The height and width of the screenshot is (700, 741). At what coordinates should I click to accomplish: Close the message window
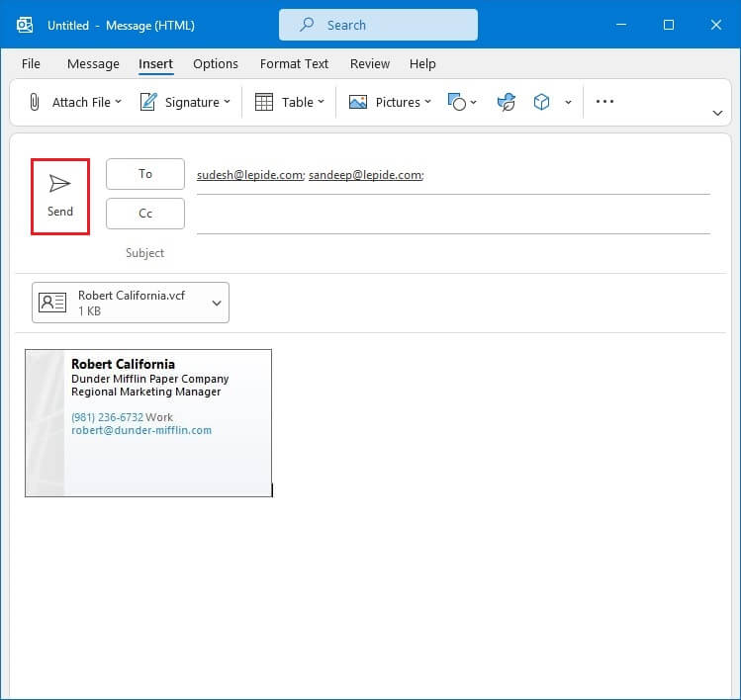pos(716,25)
